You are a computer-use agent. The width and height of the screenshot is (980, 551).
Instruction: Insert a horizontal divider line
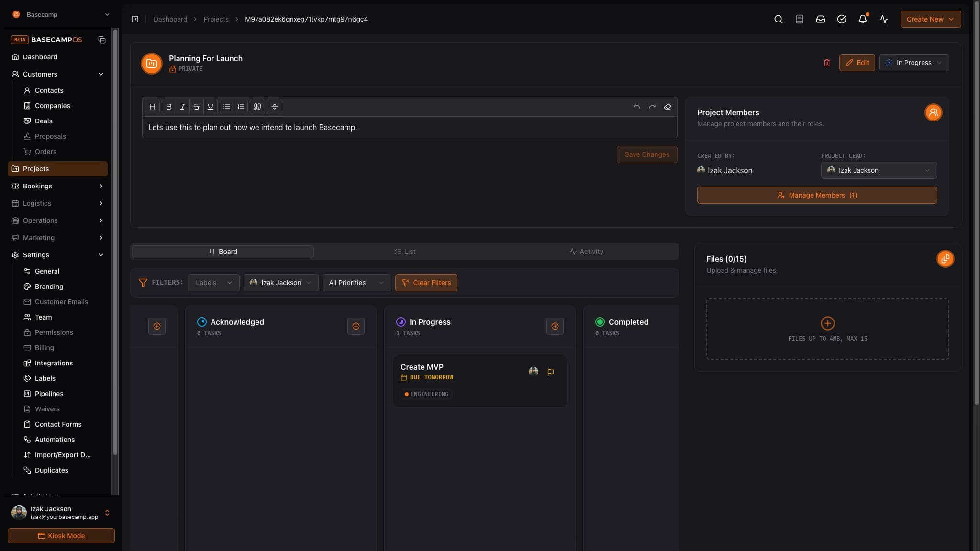pos(275,107)
